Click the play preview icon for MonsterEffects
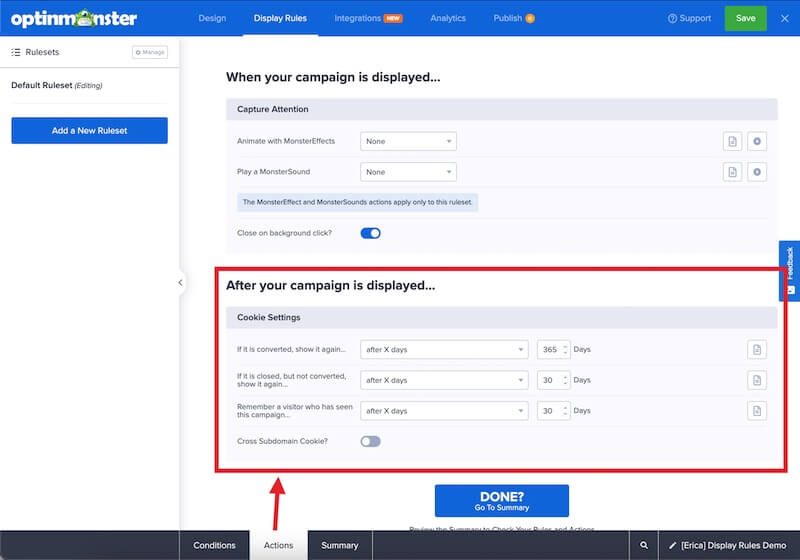 757,141
